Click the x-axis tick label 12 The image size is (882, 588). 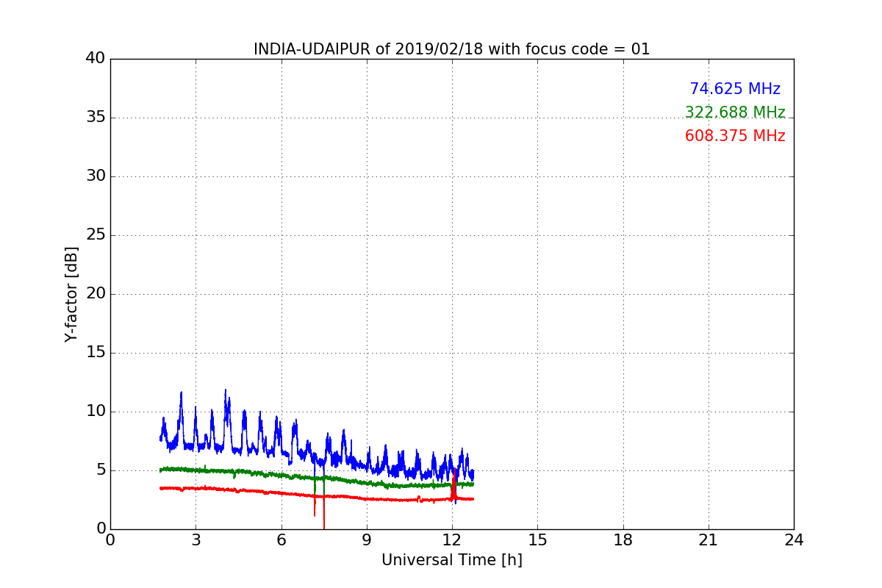tap(452, 540)
